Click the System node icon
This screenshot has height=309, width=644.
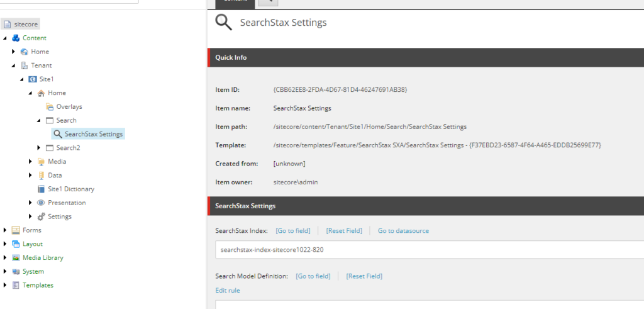(16, 272)
